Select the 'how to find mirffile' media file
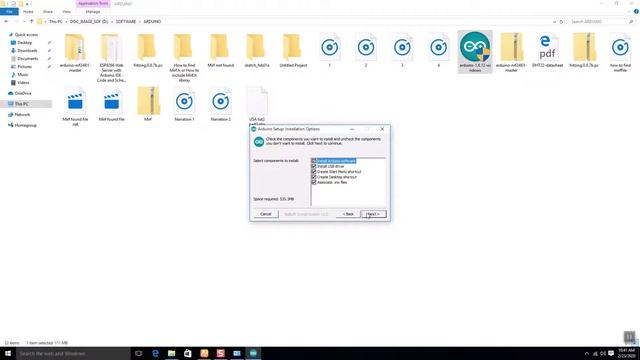640x360 pixels. (x=620, y=53)
